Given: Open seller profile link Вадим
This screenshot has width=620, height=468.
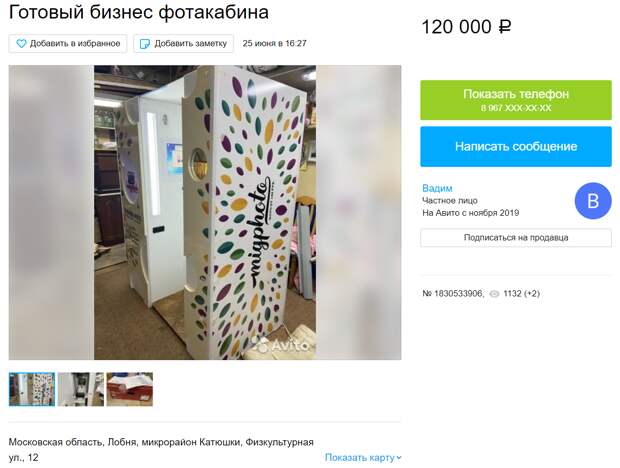Looking at the screenshot, I should pyautogui.click(x=437, y=188).
